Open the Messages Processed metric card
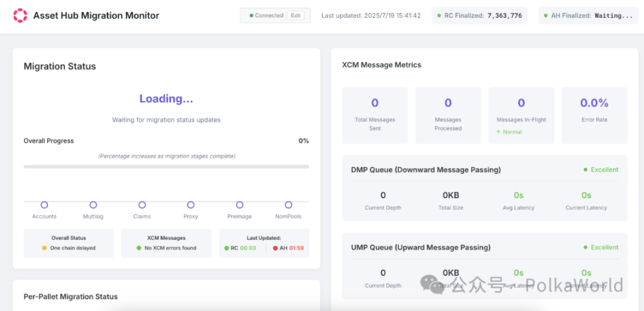The height and width of the screenshot is (311, 644). (448, 115)
